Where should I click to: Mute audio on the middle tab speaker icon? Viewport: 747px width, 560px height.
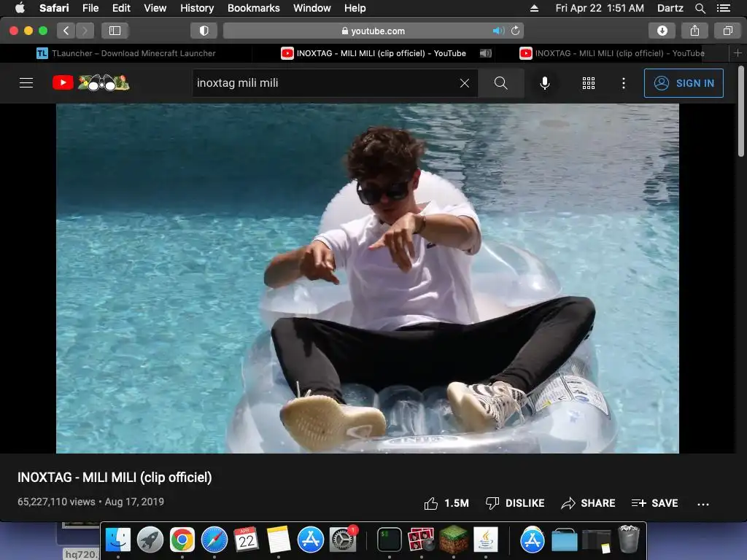pyautogui.click(x=485, y=53)
